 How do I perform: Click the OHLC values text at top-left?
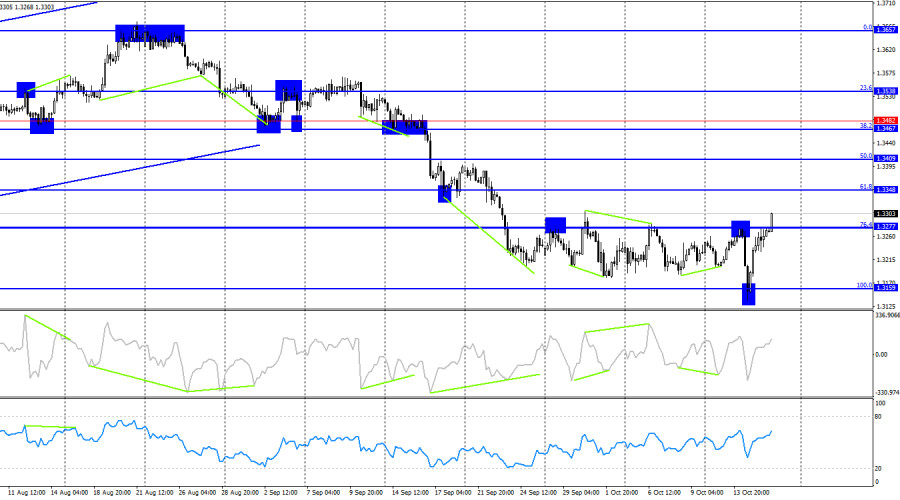coord(27,7)
